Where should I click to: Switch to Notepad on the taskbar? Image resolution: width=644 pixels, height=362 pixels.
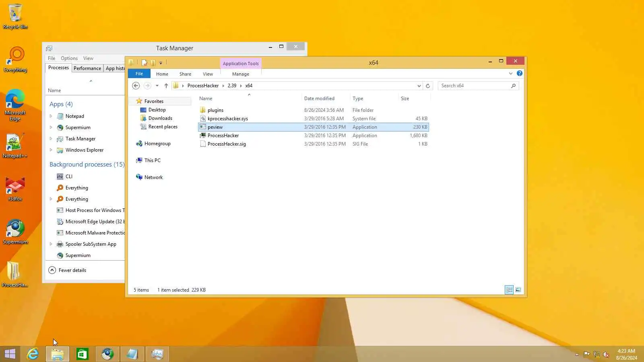(x=132, y=354)
